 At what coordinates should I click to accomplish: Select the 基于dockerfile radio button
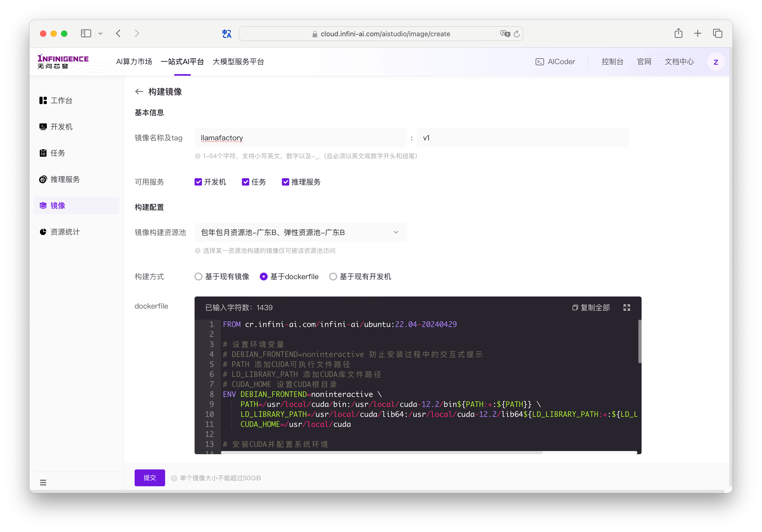click(x=263, y=277)
